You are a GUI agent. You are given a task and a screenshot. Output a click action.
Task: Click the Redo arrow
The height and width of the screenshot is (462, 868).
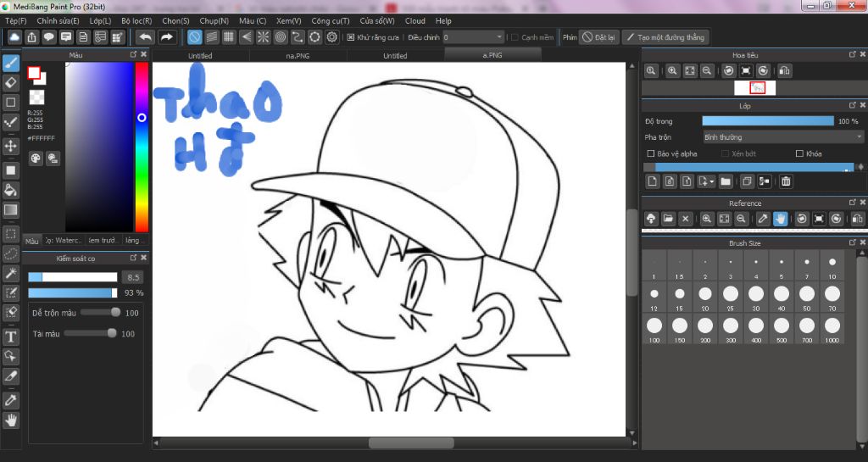coord(166,37)
